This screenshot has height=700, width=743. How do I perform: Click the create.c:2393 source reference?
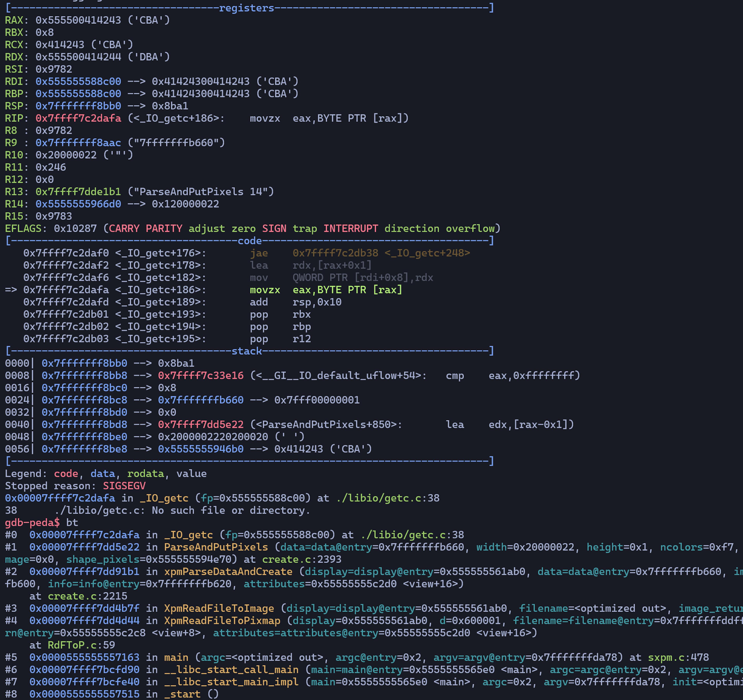click(301, 559)
